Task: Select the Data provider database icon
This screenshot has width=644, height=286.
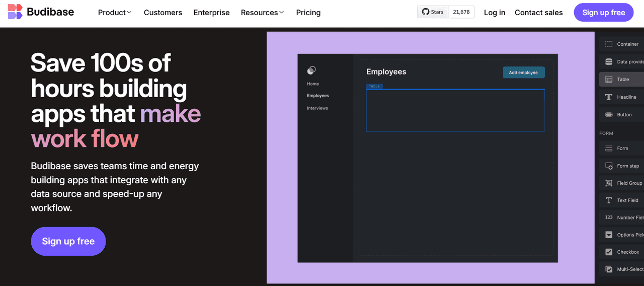Action: (609, 62)
